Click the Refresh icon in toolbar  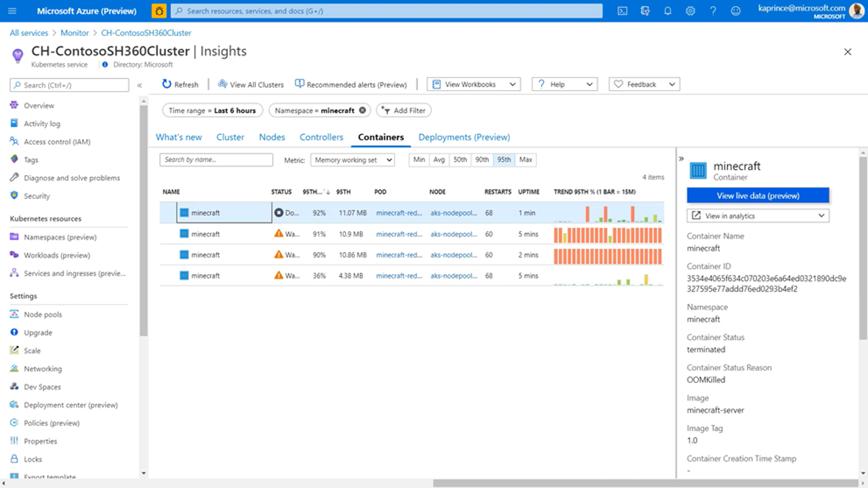tap(167, 84)
